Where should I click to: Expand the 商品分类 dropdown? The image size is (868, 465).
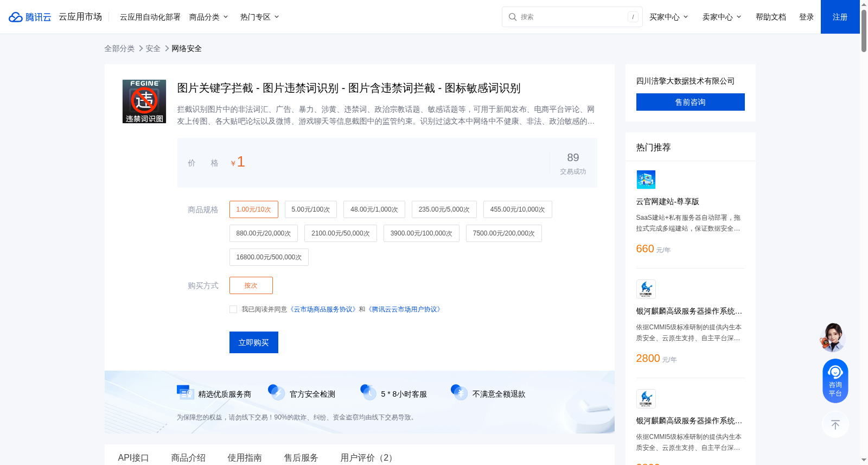click(x=209, y=17)
